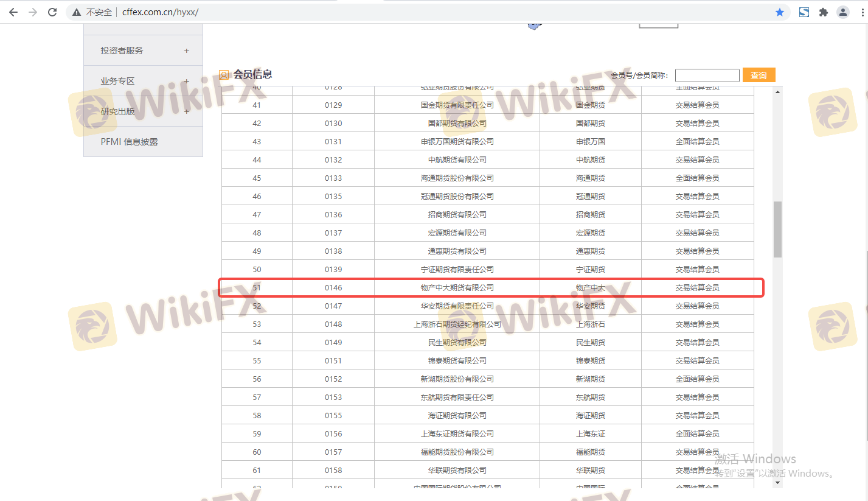
Task: Click the browser back arrow
Action: (13, 12)
